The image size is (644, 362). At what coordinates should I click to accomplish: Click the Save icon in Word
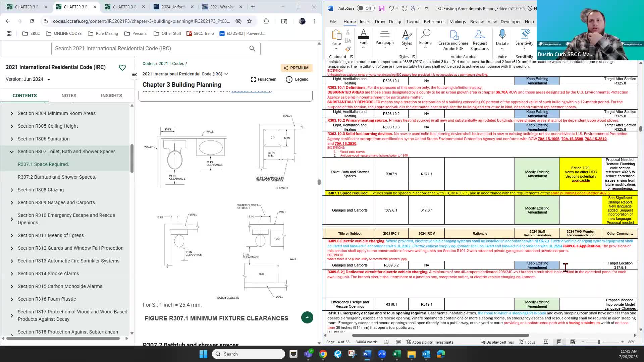381,8
